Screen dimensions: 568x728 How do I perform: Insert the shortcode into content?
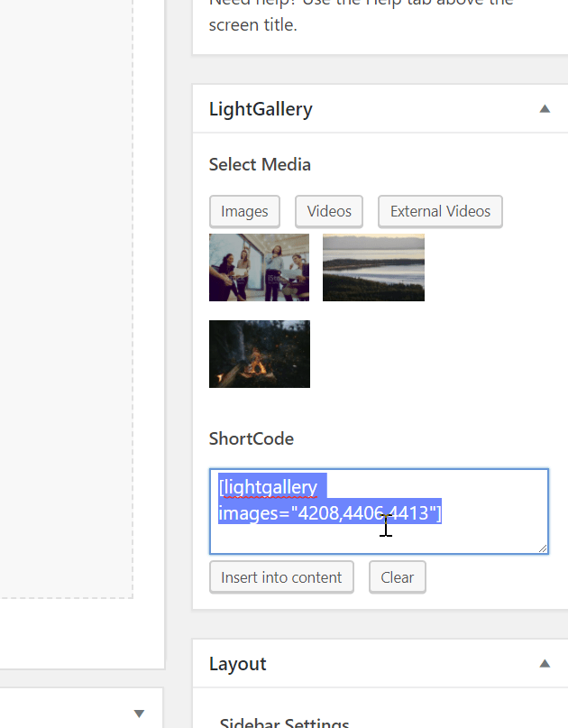281,576
